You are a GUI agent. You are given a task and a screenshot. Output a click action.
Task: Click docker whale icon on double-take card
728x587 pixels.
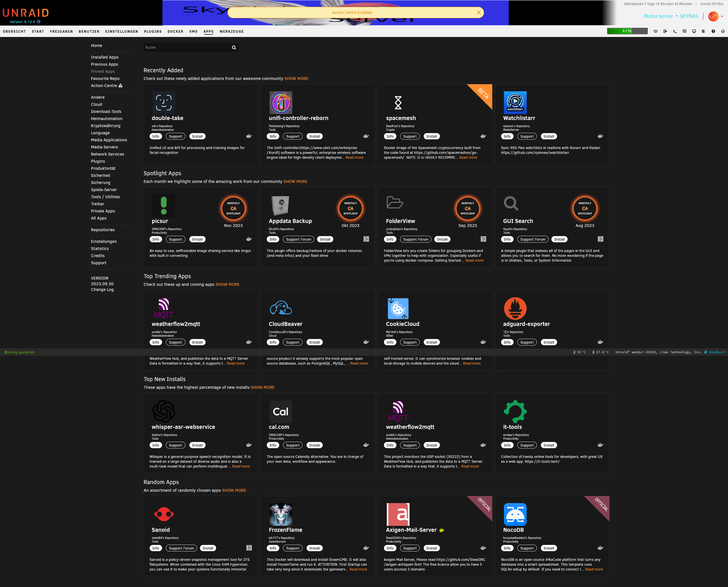(249, 136)
